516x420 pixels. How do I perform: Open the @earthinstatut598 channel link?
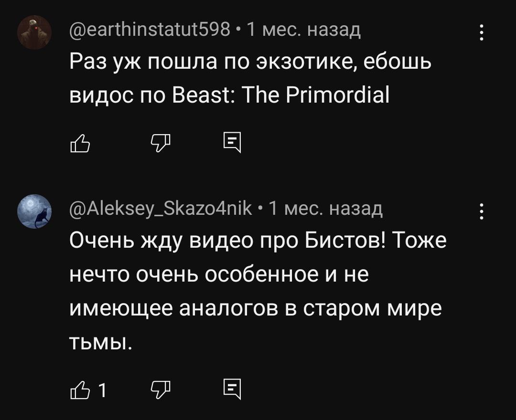pyautogui.click(x=150, y=30)
